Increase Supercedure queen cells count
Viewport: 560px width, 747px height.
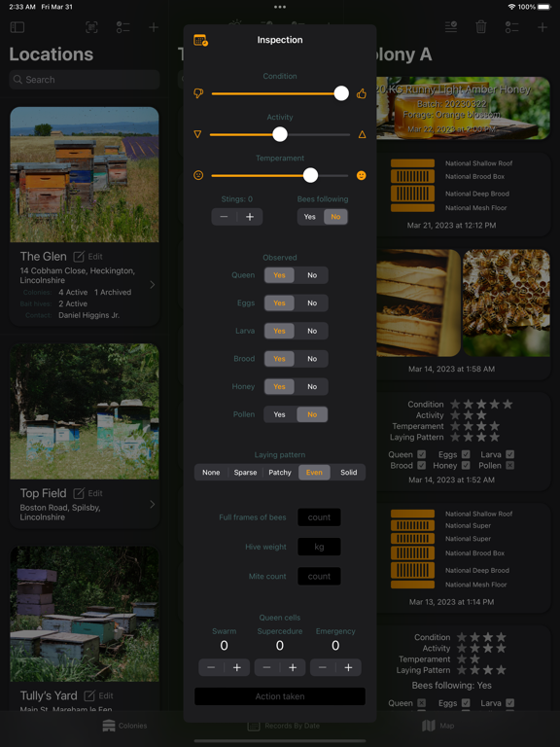point(293,668)
